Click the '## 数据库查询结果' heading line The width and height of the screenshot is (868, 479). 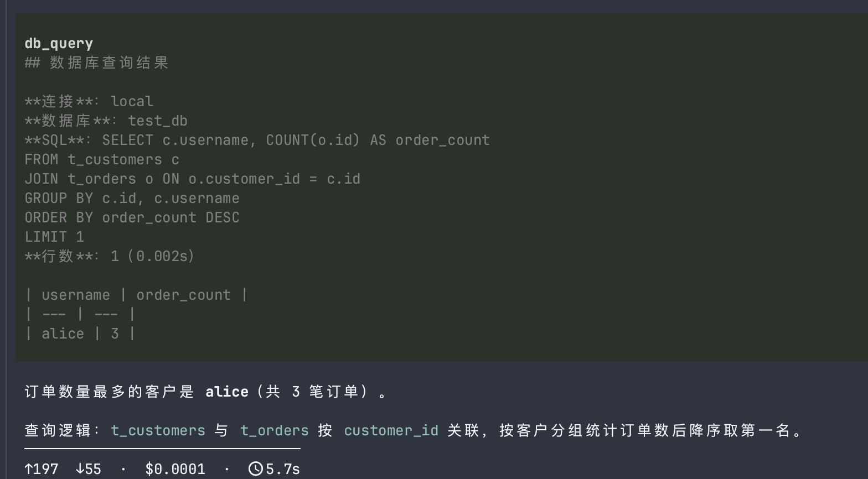[96, 63]
